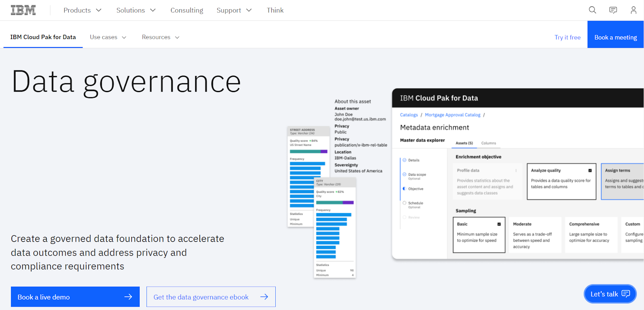This screenshot has height=310, width=644.
Task: Open Mortgage Approval Catalog breadcrumb link
Action: [452, 115]
